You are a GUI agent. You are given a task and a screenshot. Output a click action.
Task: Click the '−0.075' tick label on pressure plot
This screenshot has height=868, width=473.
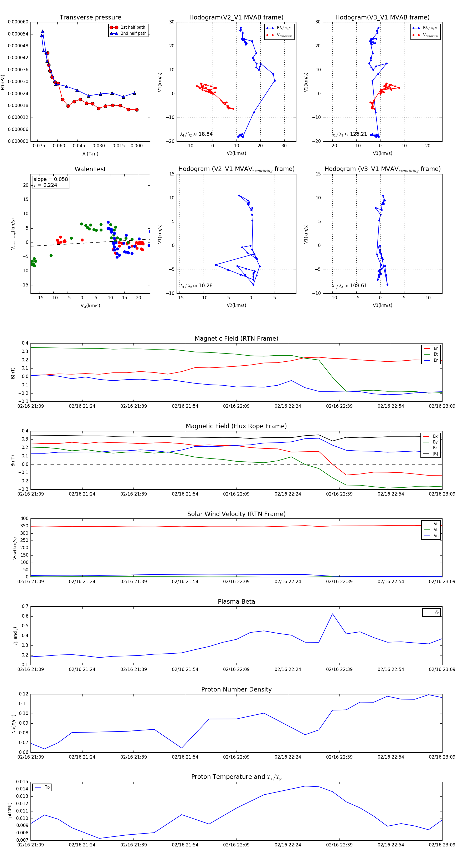click(37, 146)
